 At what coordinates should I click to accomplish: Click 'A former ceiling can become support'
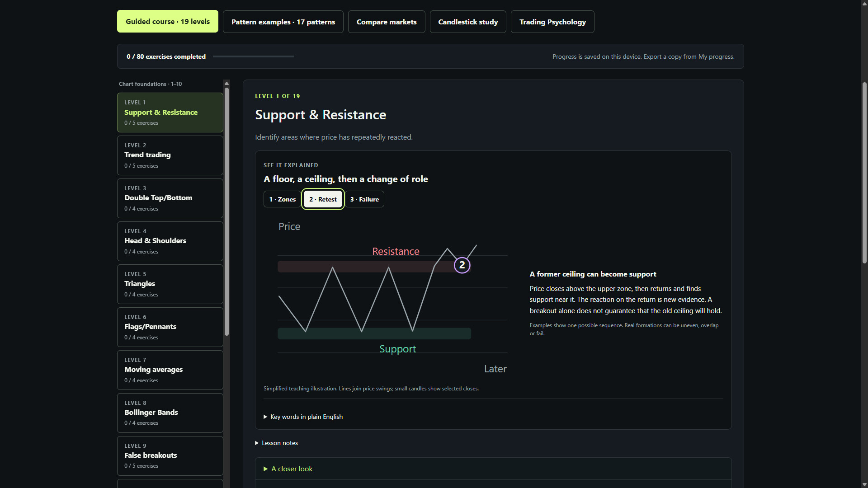[x=593, y=274]
